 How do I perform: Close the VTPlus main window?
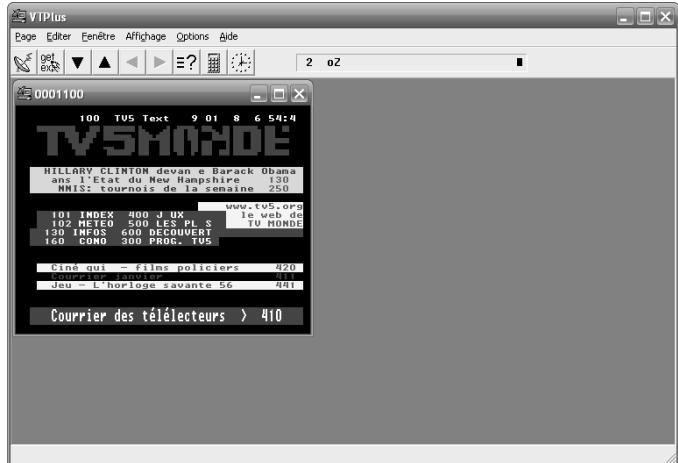[x=665, y=17]
